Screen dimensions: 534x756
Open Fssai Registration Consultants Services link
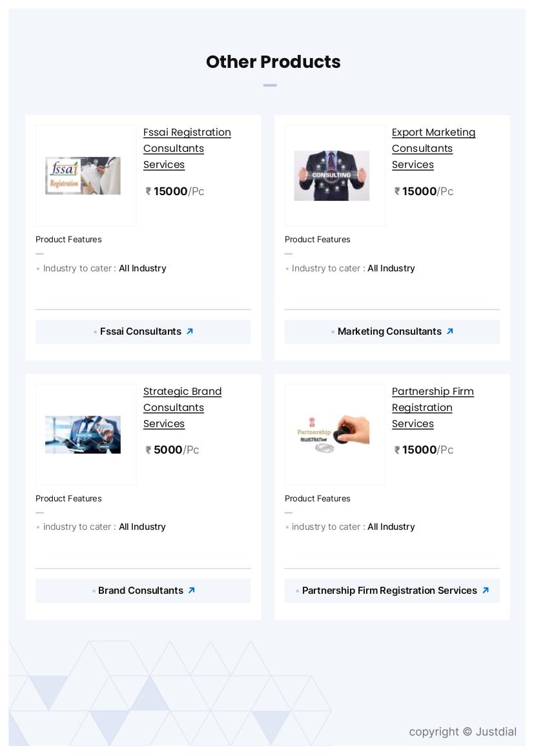[x=187, y=149]
